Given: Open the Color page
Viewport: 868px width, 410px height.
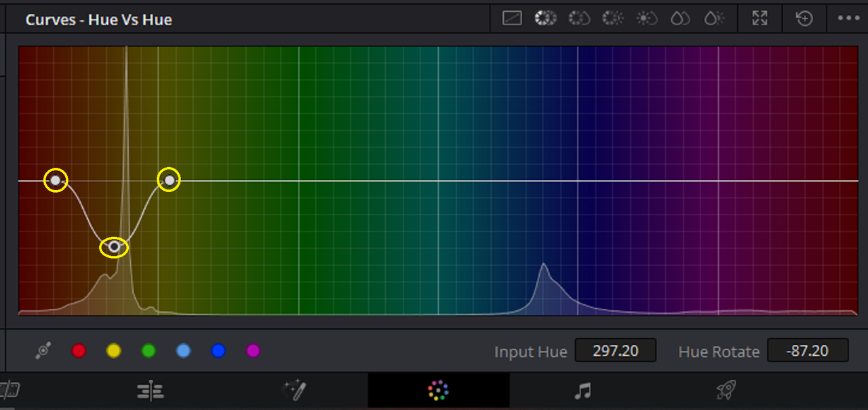Looking at the screenshot, I should (x=439, y=390).
